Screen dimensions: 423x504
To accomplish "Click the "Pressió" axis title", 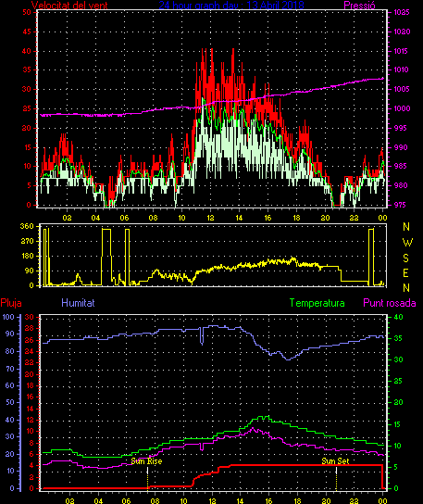I will coord(359,6).
